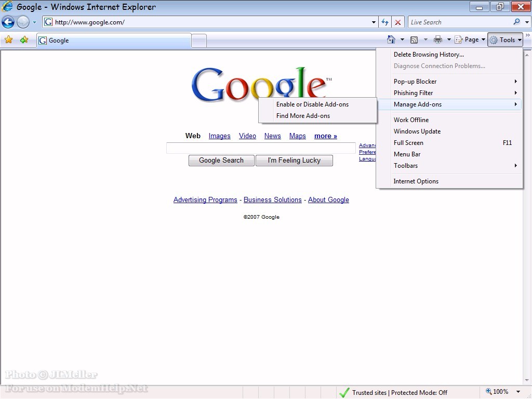This screenshot has height=399, width=532.
Task: Select the Google browser tab
Action: (x=114, y=41)
